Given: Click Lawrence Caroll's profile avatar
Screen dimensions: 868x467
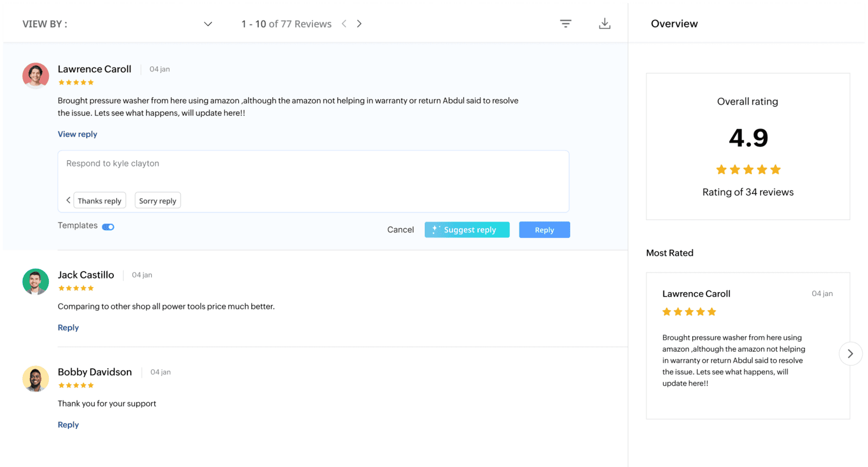Looking at the screenshot, I should click(x=36, y=75).
